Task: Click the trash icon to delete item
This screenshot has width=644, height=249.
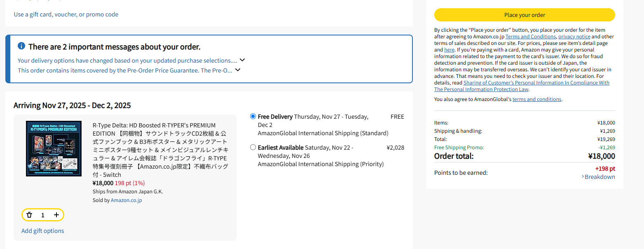Action: pyautogui.click(x=29, y=215)
